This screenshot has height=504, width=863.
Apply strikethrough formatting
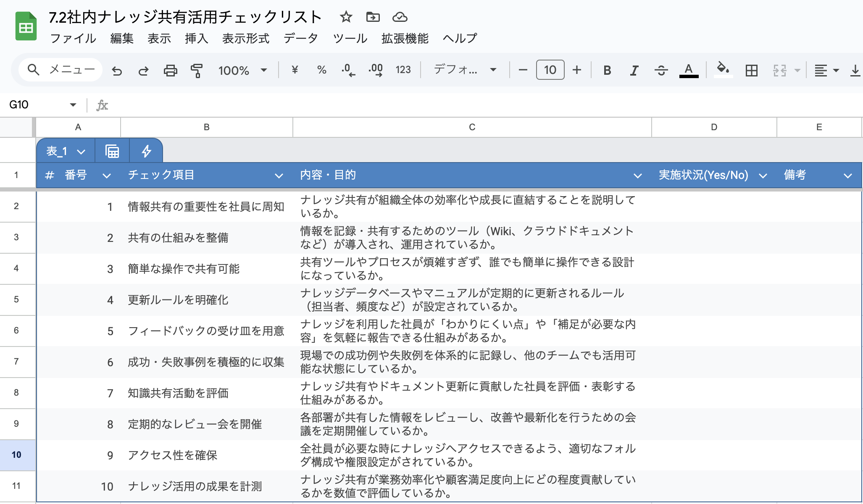click(x=661, y=70)
